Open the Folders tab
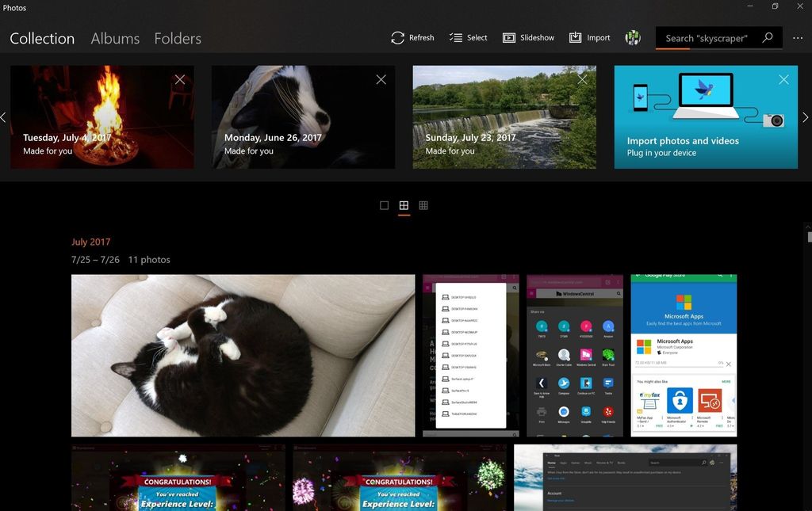 click(x=178, y=38)
